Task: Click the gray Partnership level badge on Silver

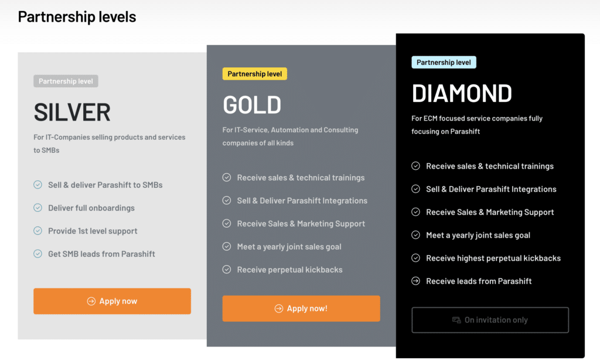Action: pyautogui.click(x=66, y=81)
